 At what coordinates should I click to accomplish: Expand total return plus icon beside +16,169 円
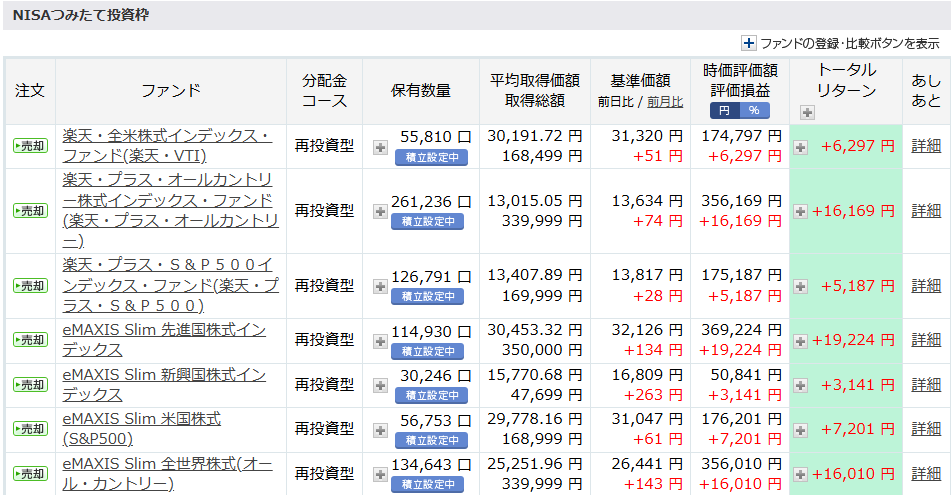(801, 211)
